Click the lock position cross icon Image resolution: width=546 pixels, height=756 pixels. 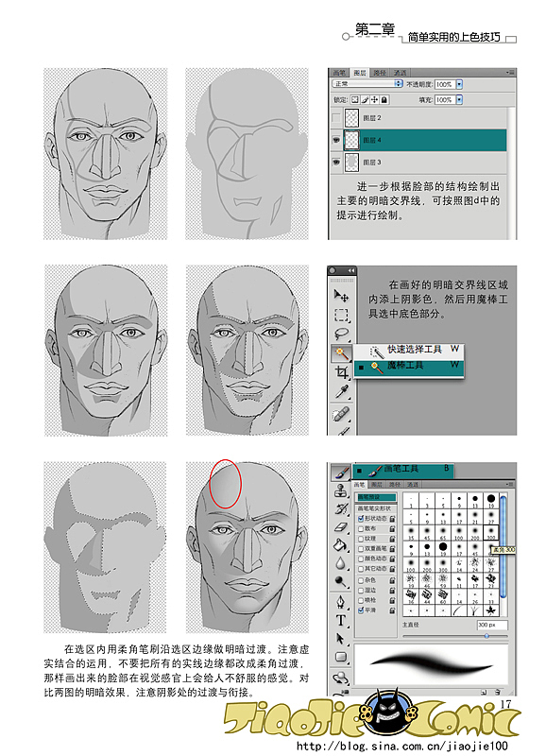[374, 100]
